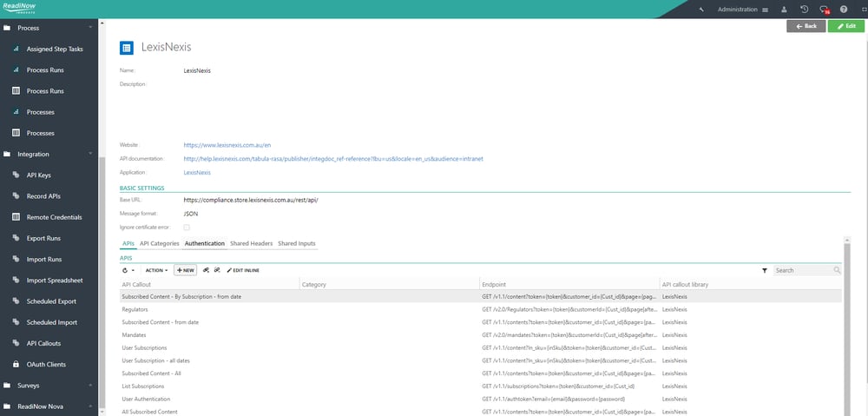This screenshot has height=416, width=868.
Task: Click the APIs panel vertical scrollbar
Action: click(847, 329)
